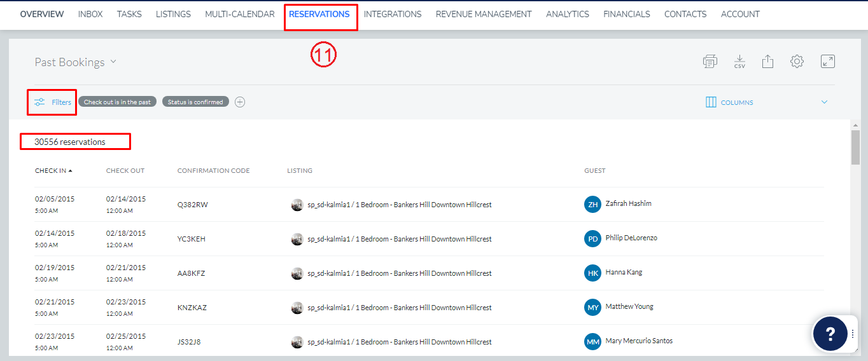
Task: Go to Revenue Management
Action: [x=484, y=14]
